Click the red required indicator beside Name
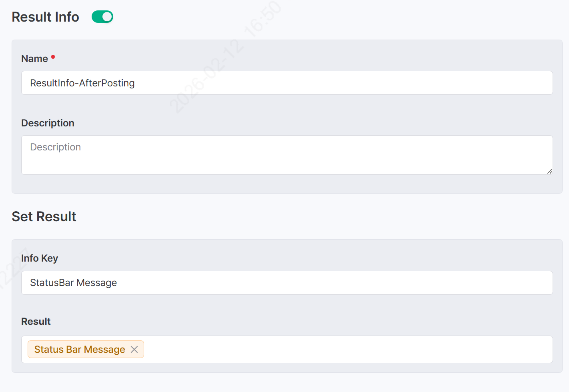Image resolution: width=569 pixels, height=392 pixels. (x=53, y=57)
